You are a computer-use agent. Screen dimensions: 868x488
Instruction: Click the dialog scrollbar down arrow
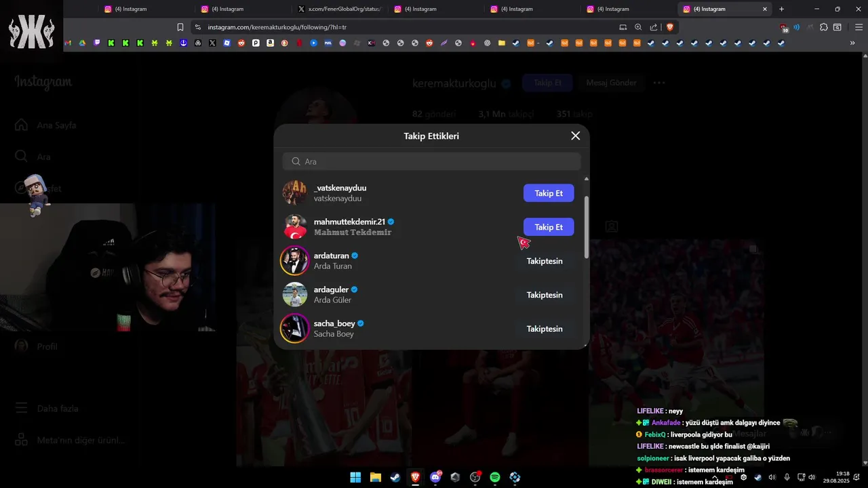pyautogui.click(x=587, y=346)
